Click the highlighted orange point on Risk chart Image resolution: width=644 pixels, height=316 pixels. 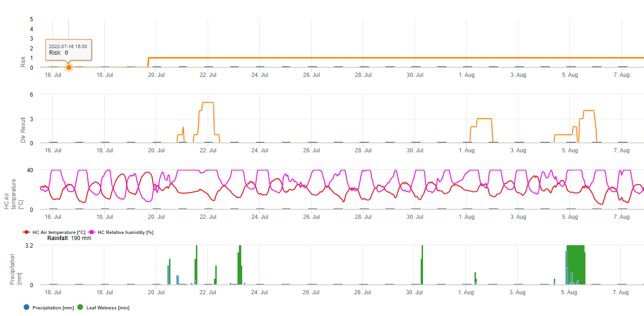click(x=69, y=67)
